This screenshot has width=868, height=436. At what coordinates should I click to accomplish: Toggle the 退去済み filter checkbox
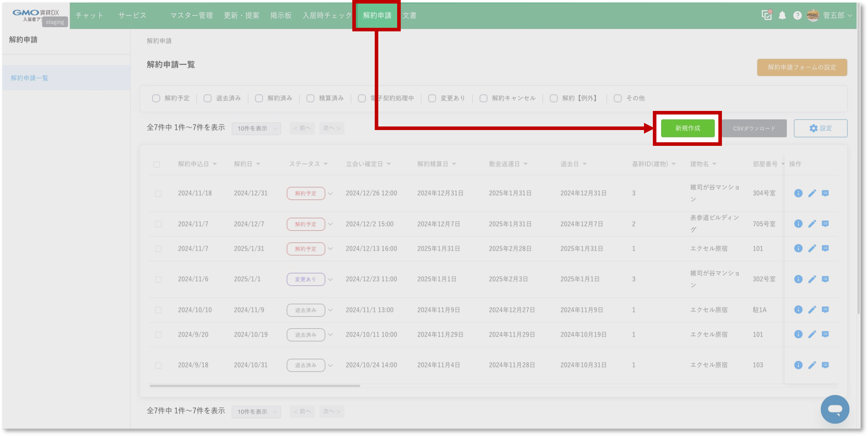tap(208, 98)
